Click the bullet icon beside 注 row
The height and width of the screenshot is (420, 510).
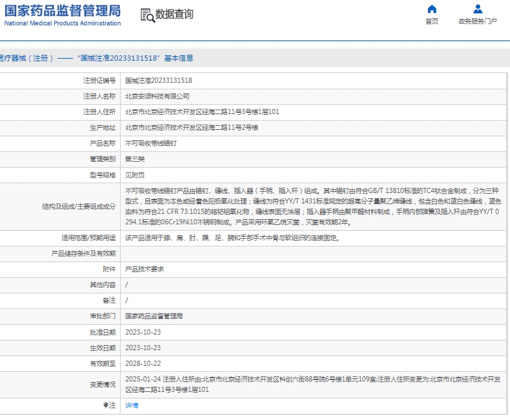106,405
